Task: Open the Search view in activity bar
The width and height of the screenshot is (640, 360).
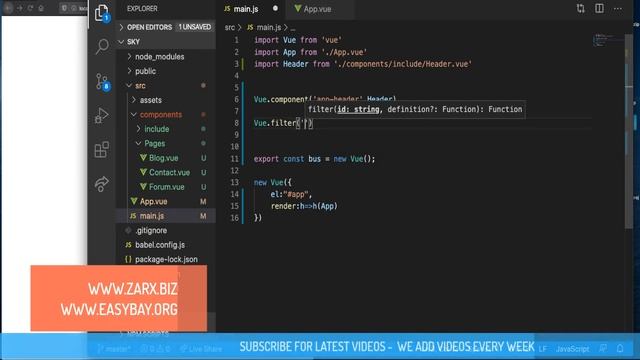Action: pyautogui.click(x=102, y=46)
